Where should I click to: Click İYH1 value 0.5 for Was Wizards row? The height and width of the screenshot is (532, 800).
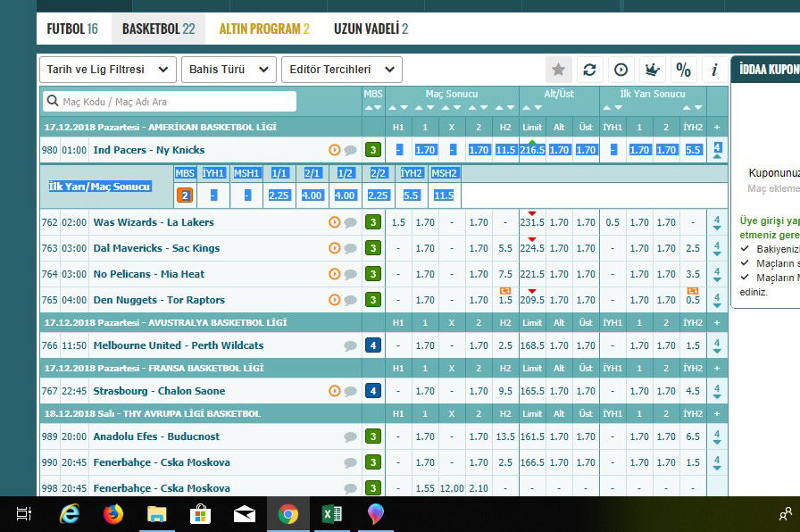coord(612,222)
